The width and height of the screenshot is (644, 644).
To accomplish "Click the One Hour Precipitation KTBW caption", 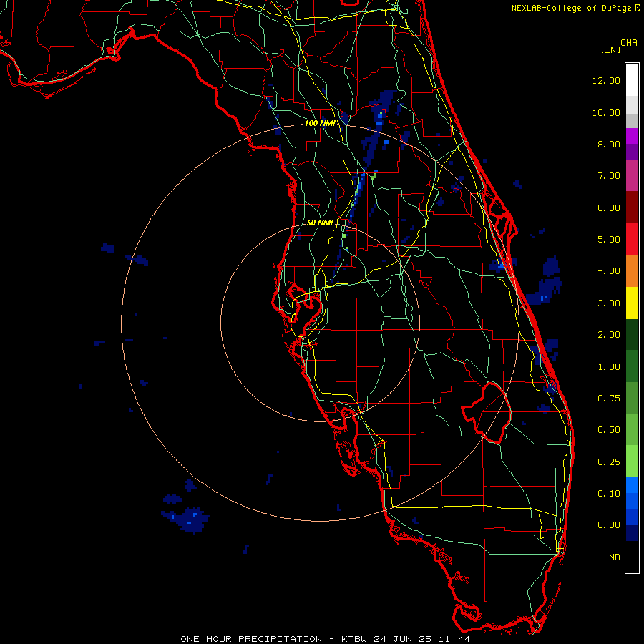I will (326, 639).
